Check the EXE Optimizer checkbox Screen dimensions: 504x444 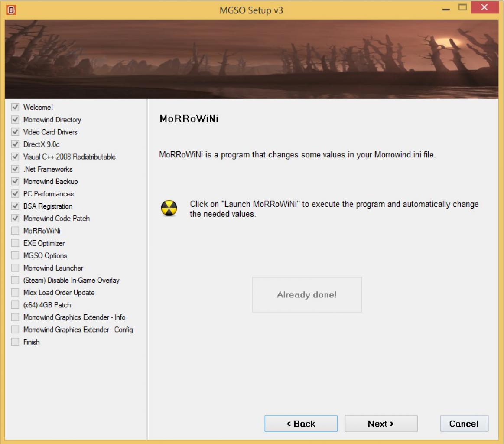pyautogui.click(x=15, y=243)
